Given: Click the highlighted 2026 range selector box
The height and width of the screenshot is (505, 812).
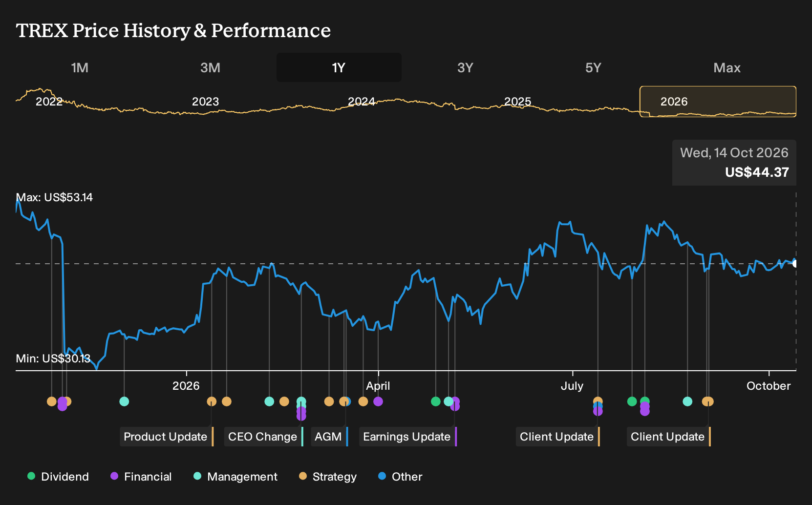Looking at the screenshot, I should tap(718, 102).
